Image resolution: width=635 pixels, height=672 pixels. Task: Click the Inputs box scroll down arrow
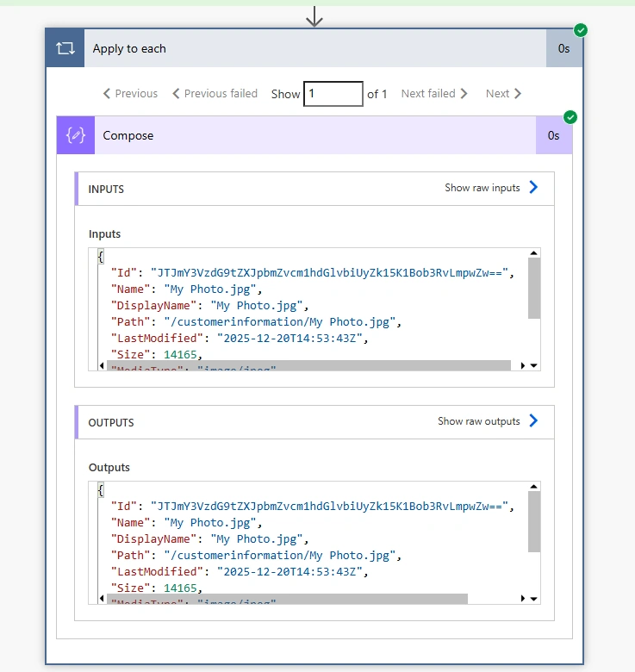534,365
